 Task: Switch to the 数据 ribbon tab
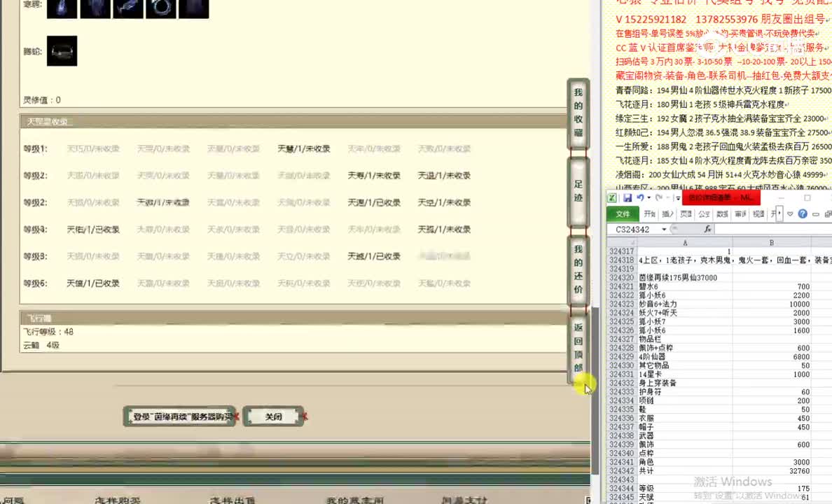tap(723, 213)
